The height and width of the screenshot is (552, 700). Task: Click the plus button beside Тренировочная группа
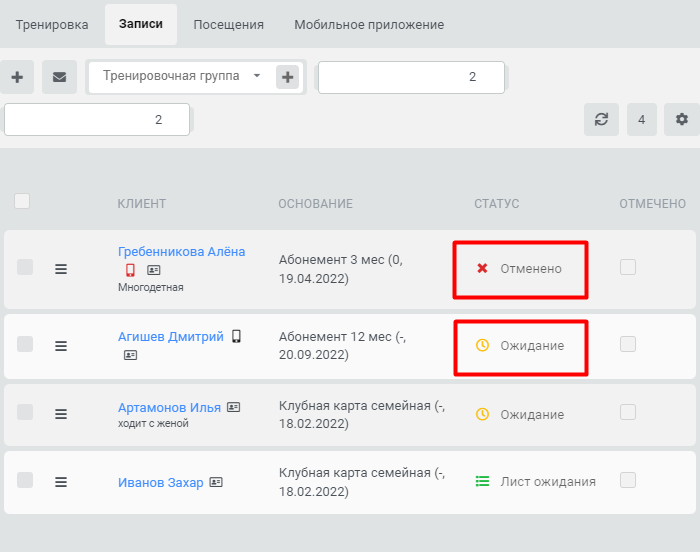(288, 77)
